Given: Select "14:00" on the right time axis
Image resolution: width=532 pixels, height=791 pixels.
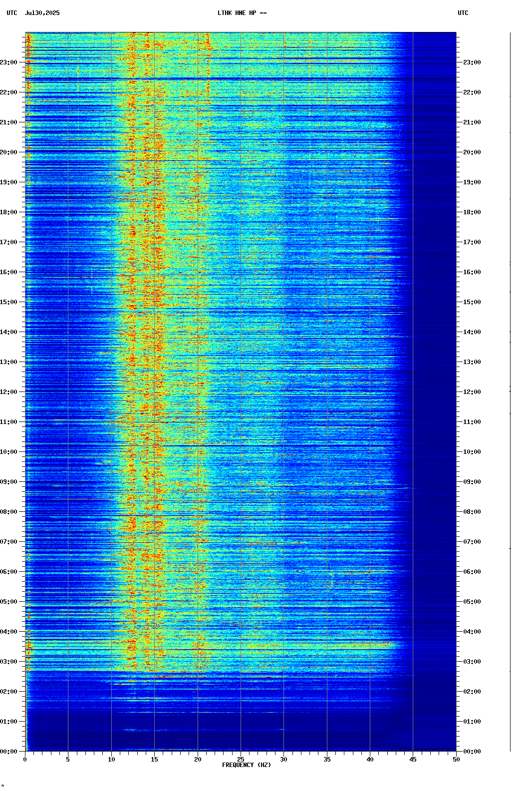Looking at the screenshot, I should (x=472, y=332).
